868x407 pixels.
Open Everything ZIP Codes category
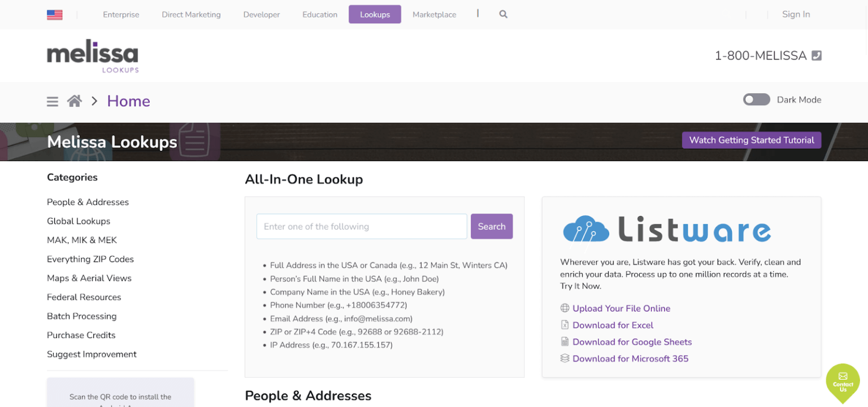[x=90, y=259]
